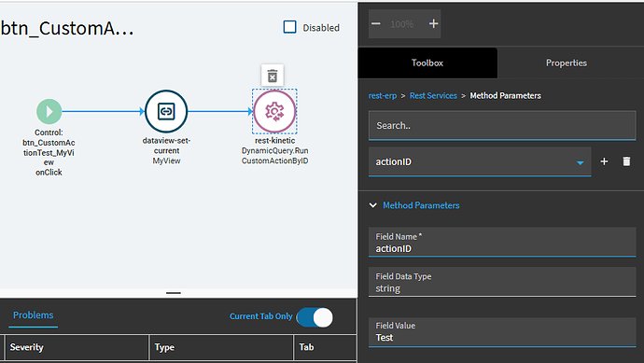
Task: Open the Problems tab
Action: coord(34,315)
